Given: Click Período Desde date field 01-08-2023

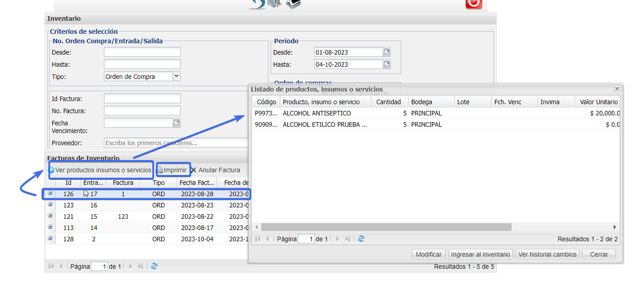Looking at the screenshot, I should (349, 52).
